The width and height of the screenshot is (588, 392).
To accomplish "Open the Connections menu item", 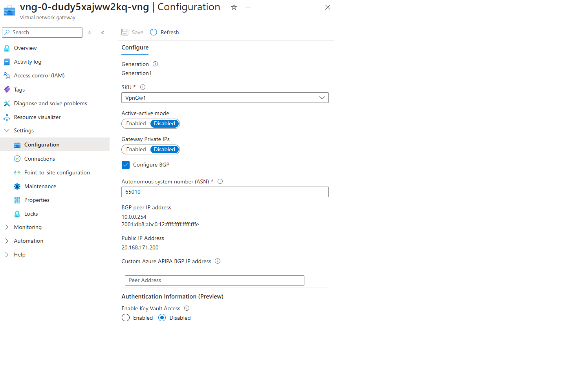I will click(39, 159).
